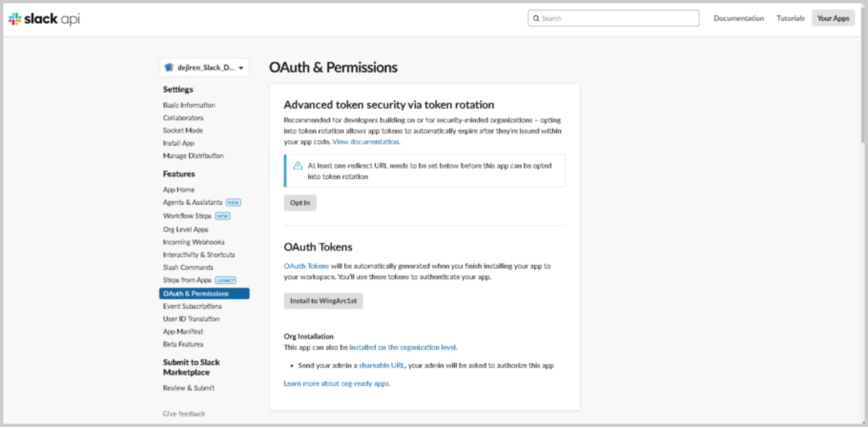Image resolution: width=868 pixels, height=427 pixels.
Task: Click the search magnifier icon
Action: (x=536, y=18)
